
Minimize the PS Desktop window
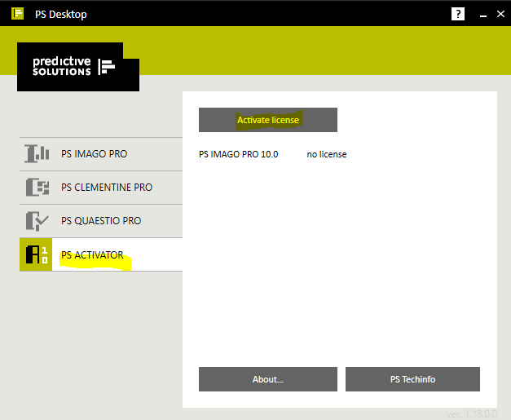(483, 15)
